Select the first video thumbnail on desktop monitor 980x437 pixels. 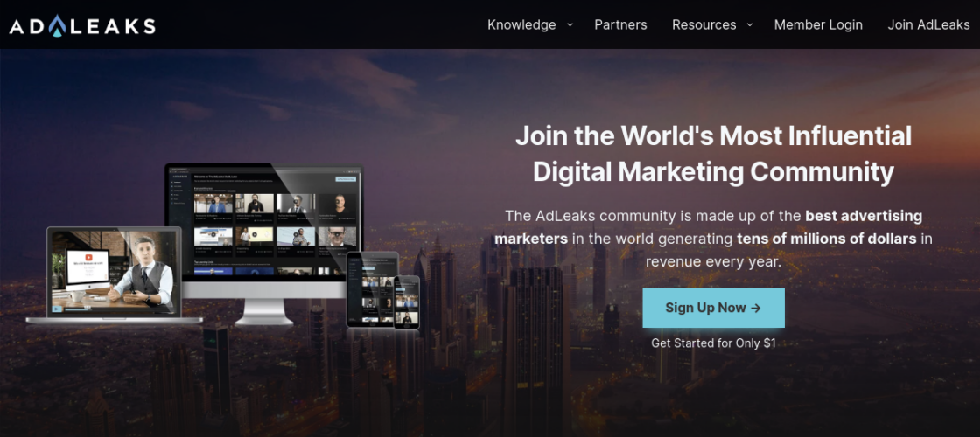point(213,204)
